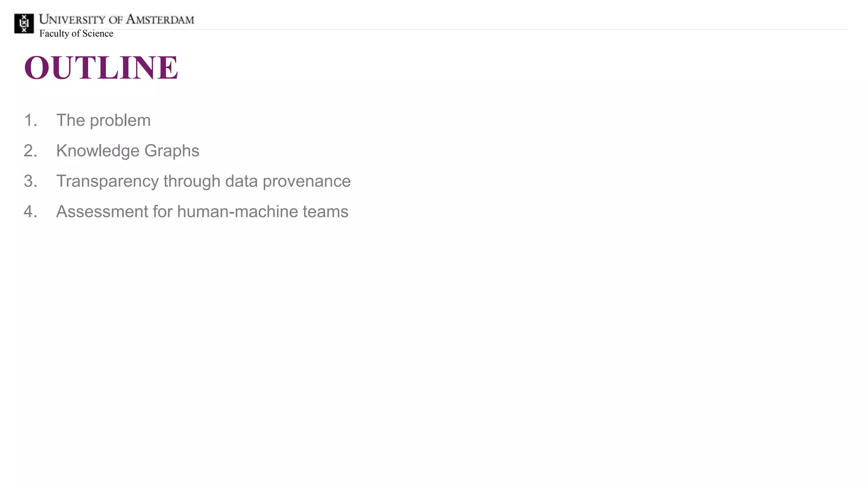Click the word "problem" in item one
Screen dimensions: 868x488
(120, 121)
